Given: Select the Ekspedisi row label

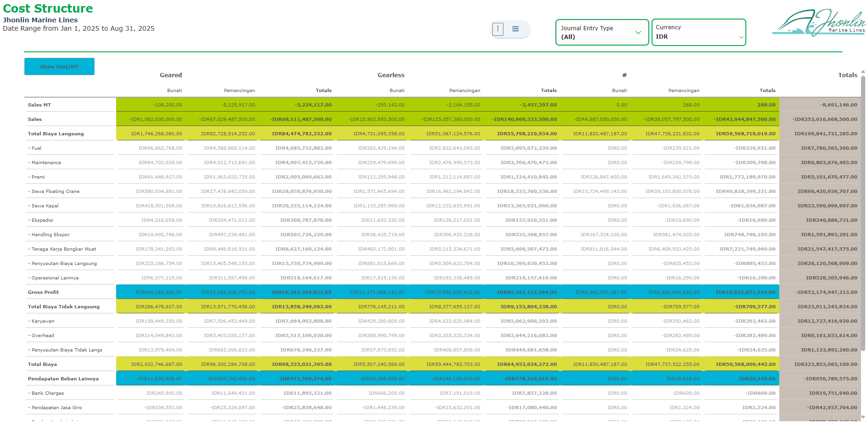Looking at the screenshot, I should (40, 220).
